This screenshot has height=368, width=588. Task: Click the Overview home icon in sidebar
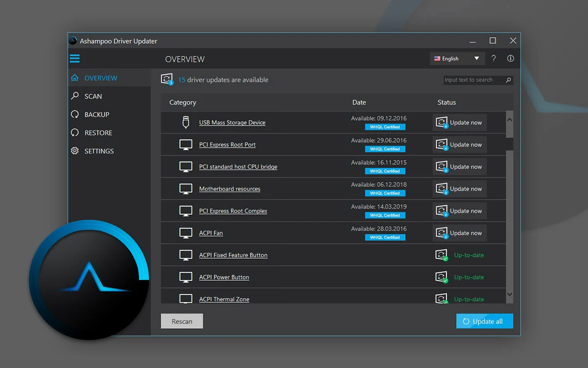[x=74, y=78]
